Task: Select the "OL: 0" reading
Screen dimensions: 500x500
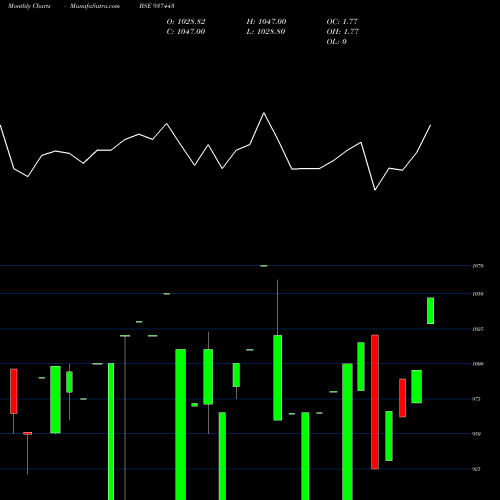Action: 336,42
